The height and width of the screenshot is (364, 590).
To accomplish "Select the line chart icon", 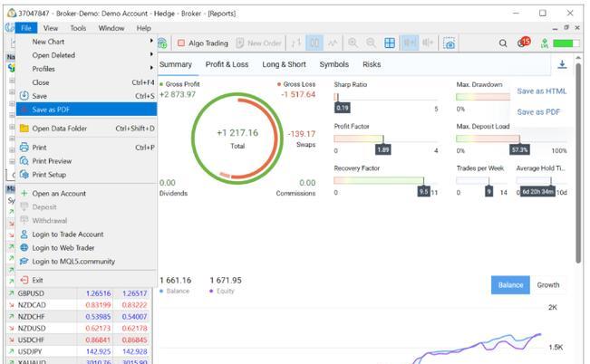I will point(333,43).
